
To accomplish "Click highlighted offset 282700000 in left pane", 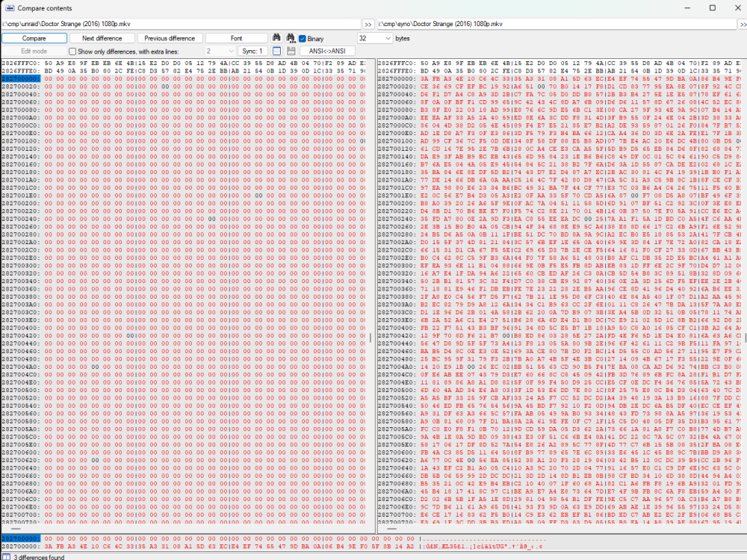I will pos(21,78).
